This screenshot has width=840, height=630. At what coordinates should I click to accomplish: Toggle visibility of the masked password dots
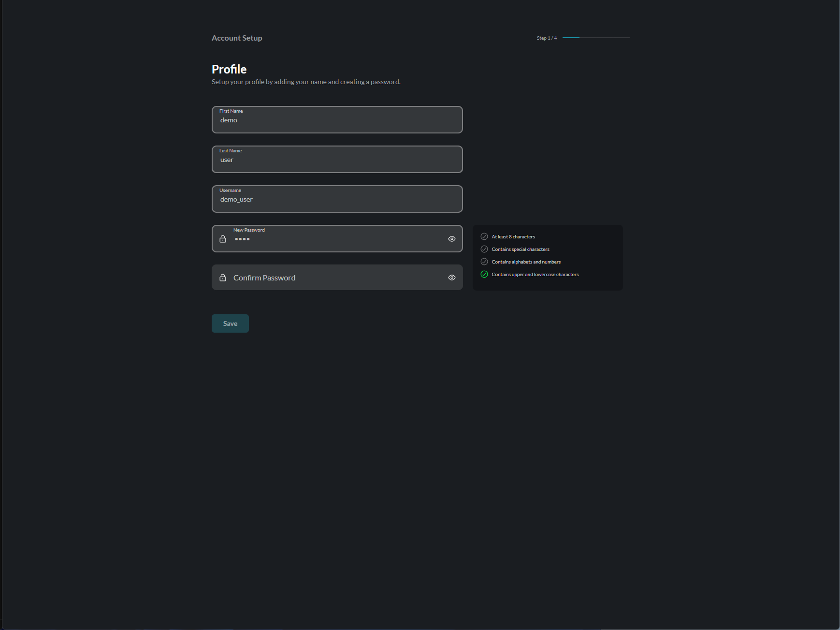click(451, 238)
